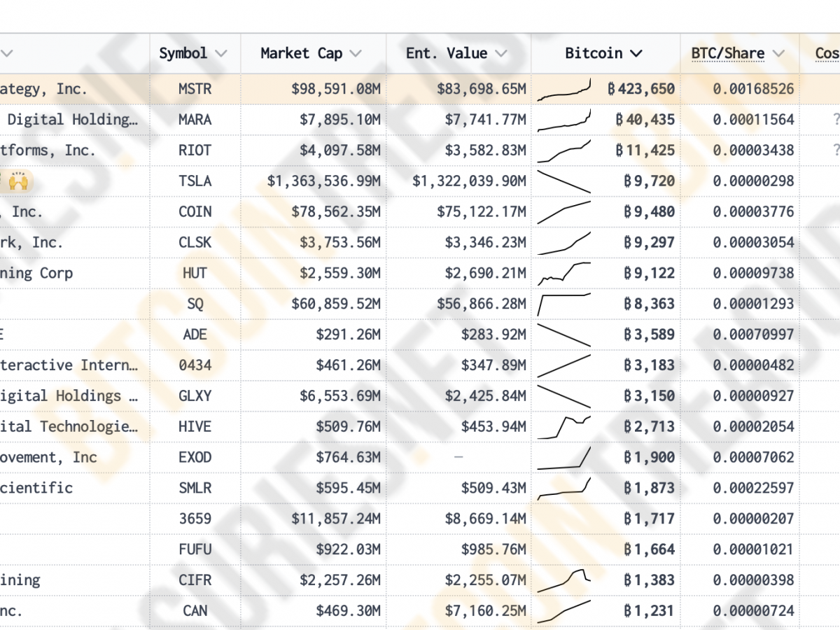Click the help icon beside the RIOT row
Image resolution: width=840 pixels, height=630 pixels.
(x=835, y=150)
